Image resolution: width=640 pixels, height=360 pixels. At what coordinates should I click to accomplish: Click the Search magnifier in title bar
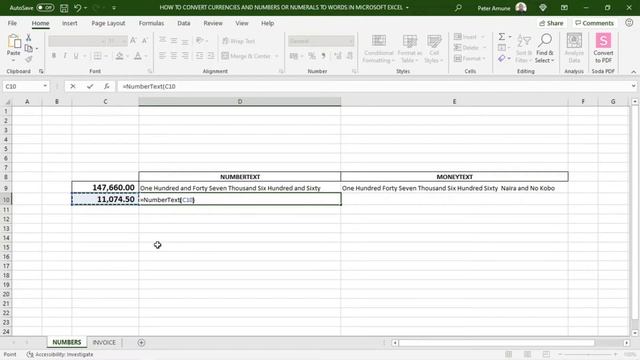458,7
